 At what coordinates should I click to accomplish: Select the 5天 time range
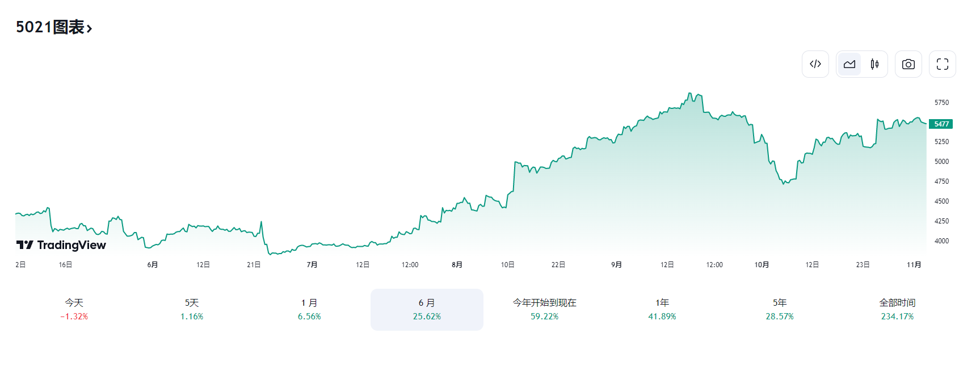coord(192,309)
